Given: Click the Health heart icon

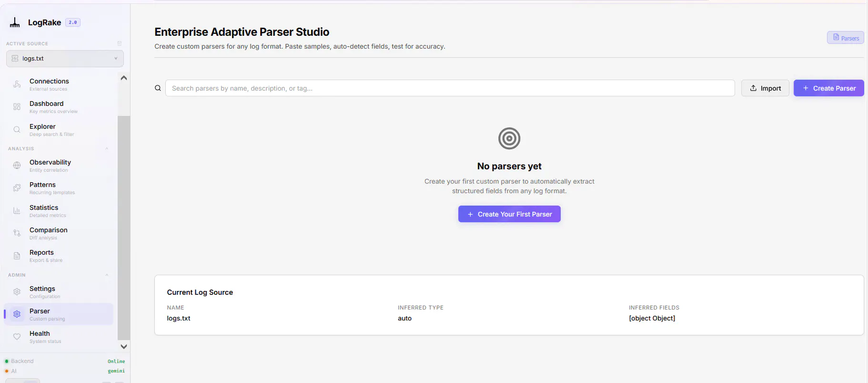Looking at the screenshot, I should 17,337.
